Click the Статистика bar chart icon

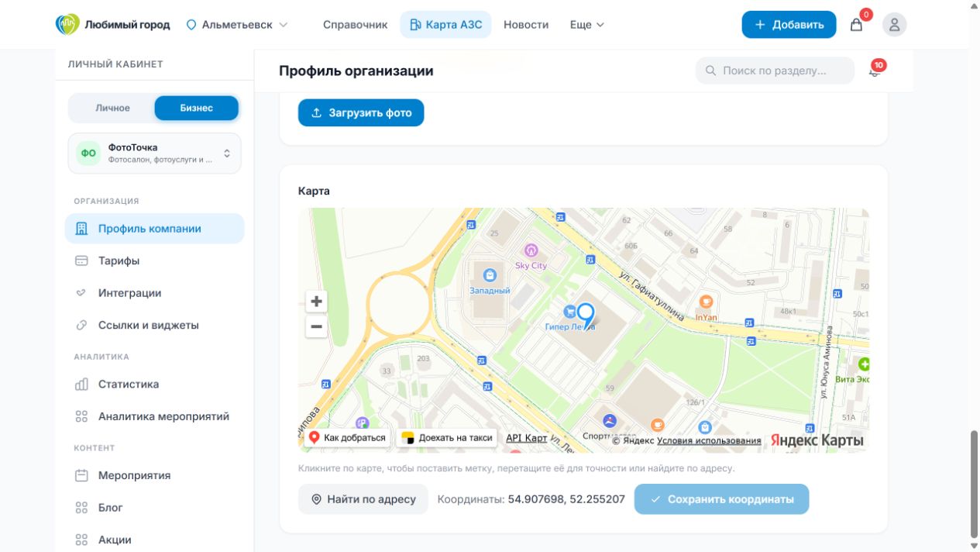(x=81, y=384)
